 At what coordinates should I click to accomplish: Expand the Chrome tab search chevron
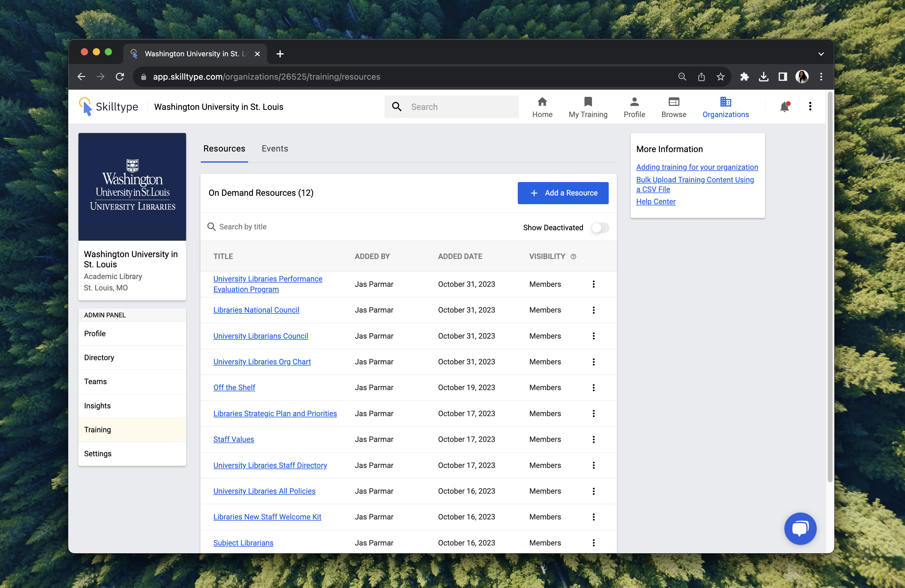pyautogui.click(x=821, y=54)
